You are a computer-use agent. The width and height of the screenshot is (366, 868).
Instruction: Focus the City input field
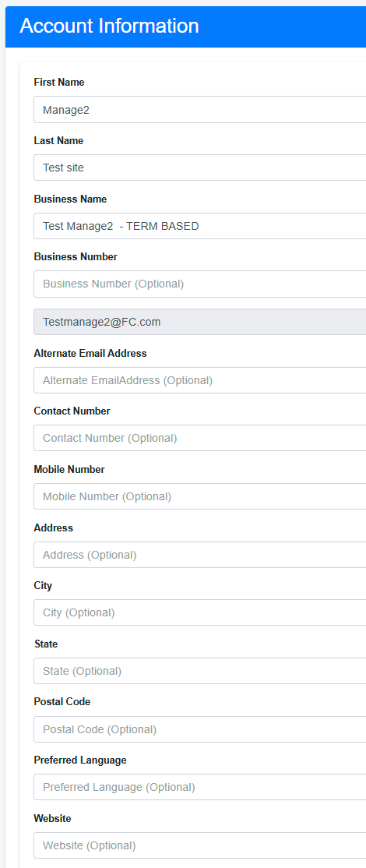click(x=199, y=612)
